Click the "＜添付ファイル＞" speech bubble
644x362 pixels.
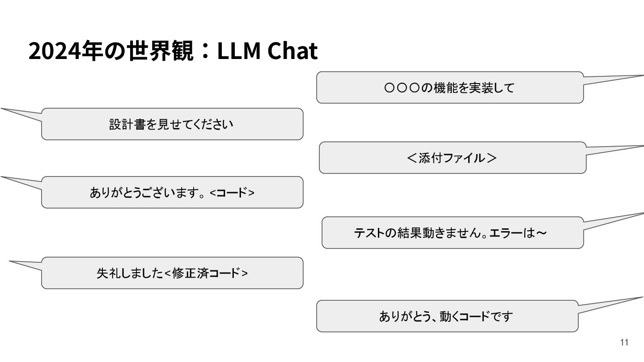pyautogui.click(x=452, y=158)
